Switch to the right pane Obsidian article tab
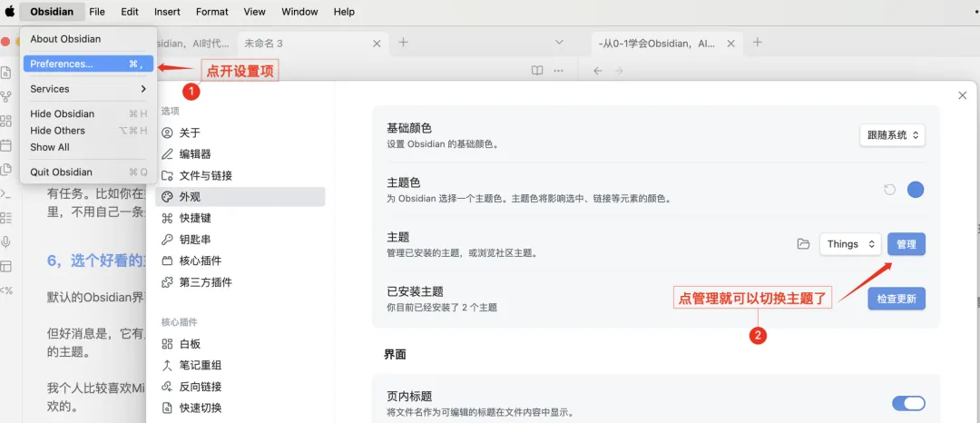 [x=667, y=43]
